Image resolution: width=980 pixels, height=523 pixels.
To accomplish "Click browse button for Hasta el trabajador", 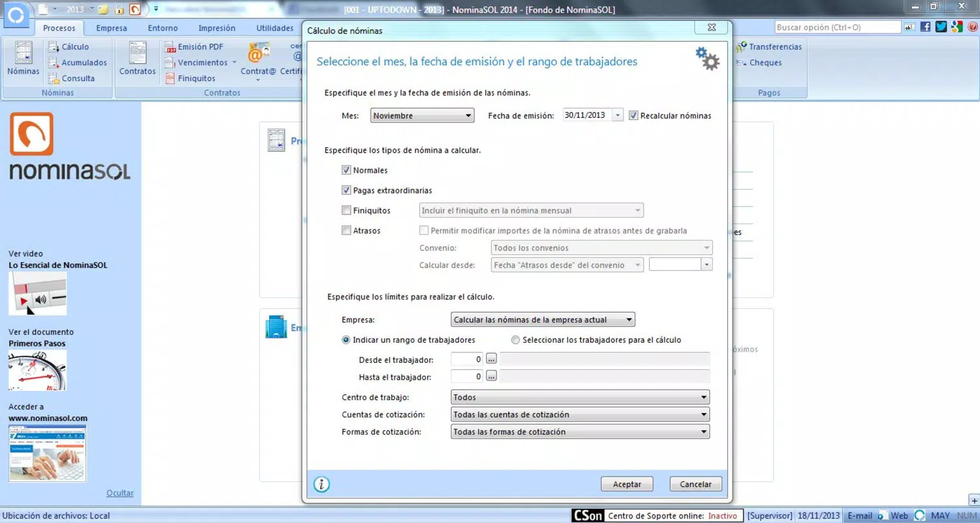I will [x=492, y=377].
